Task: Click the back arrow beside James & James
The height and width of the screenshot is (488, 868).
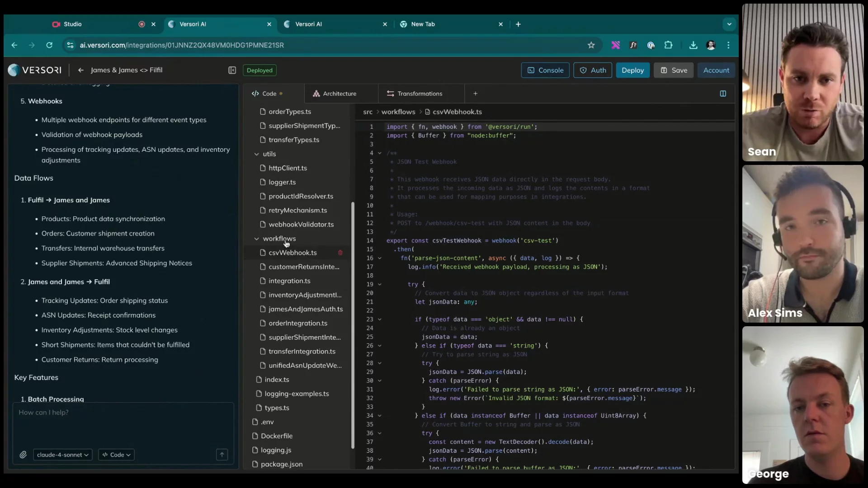Action: click(x=80, y=70)
